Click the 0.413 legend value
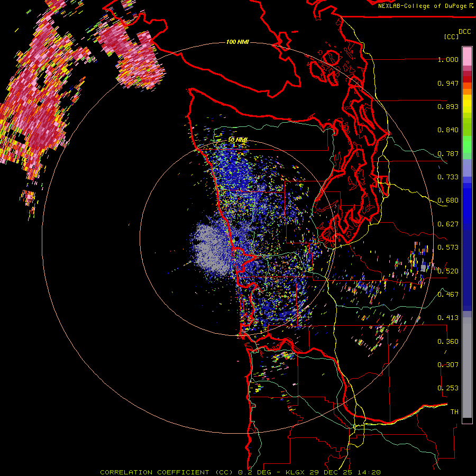Image resolution: width=476 pixels, height=476 pixels. [448, 318]
